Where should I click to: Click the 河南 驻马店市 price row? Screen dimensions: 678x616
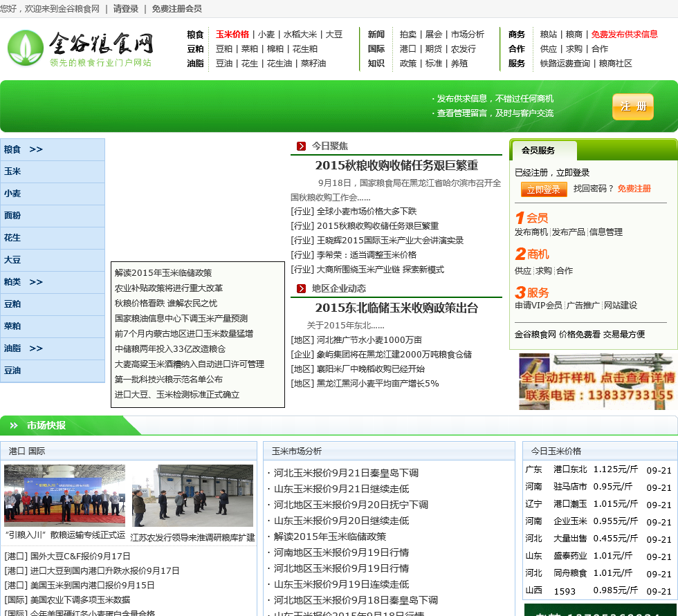(598, 487)
